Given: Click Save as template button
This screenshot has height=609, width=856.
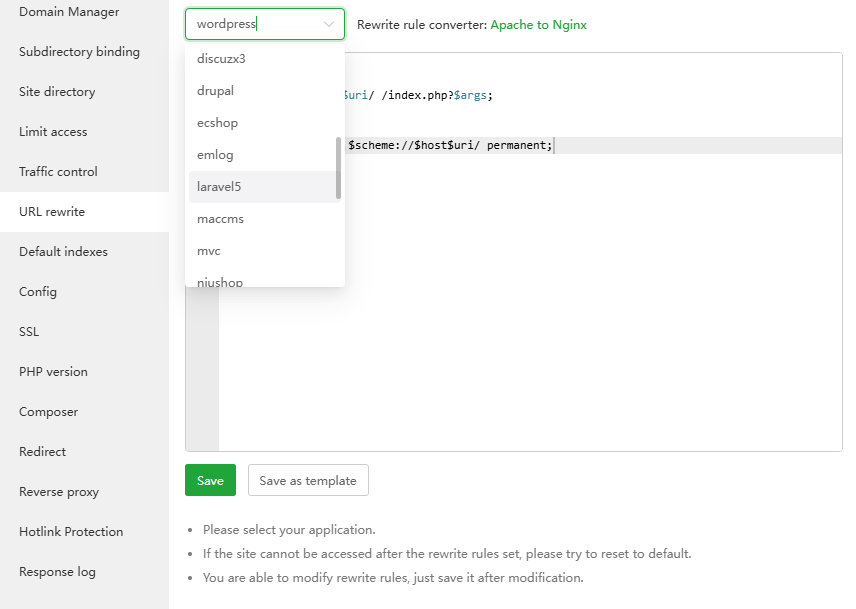Looking at the screenshot, I should coord(308,480).
